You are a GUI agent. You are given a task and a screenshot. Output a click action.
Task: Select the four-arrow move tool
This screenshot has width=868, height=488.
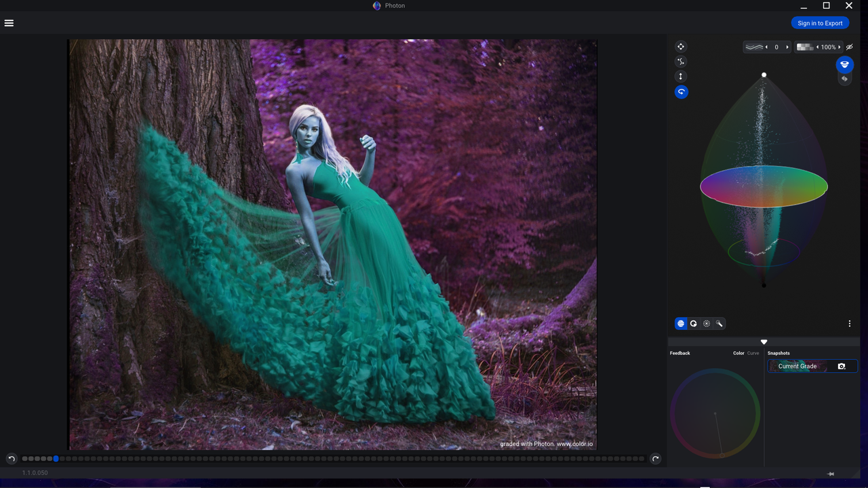pos(681,47)
